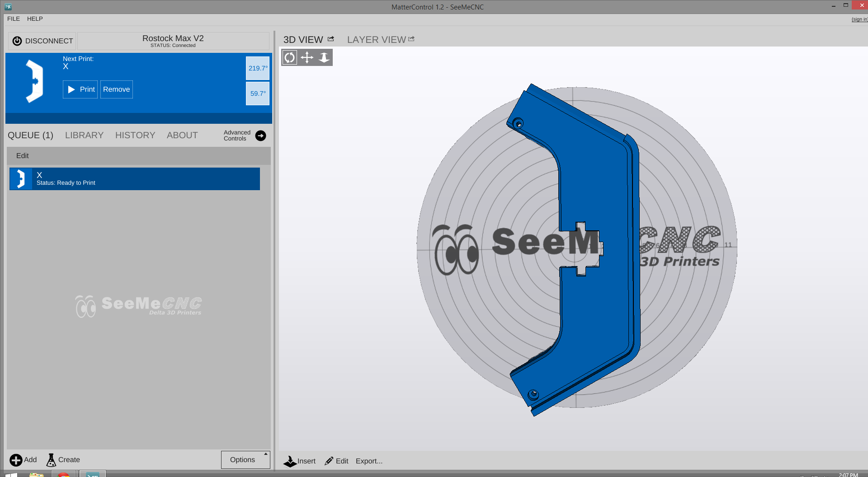Start the print with Print button

[80, 89]
